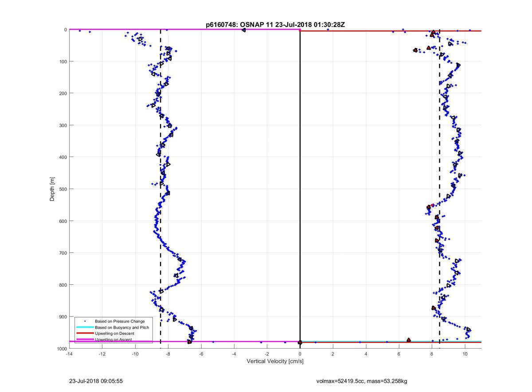Image resolution: width=532 pixels, height=392 pixels.
Task: Click x-axis tick label 6
Action: pos(399,354)
